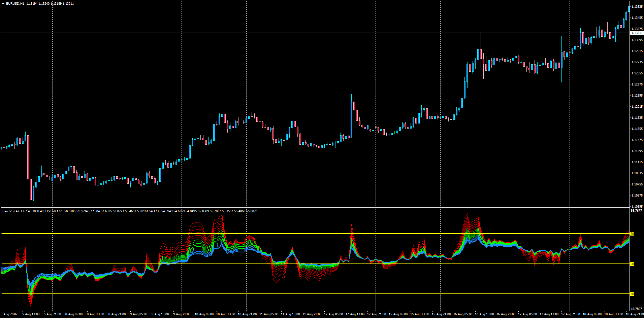Click price scale value 1.12915
This screenshot has width=644, height=318.
pyautogui.click(x=637, y=51)
